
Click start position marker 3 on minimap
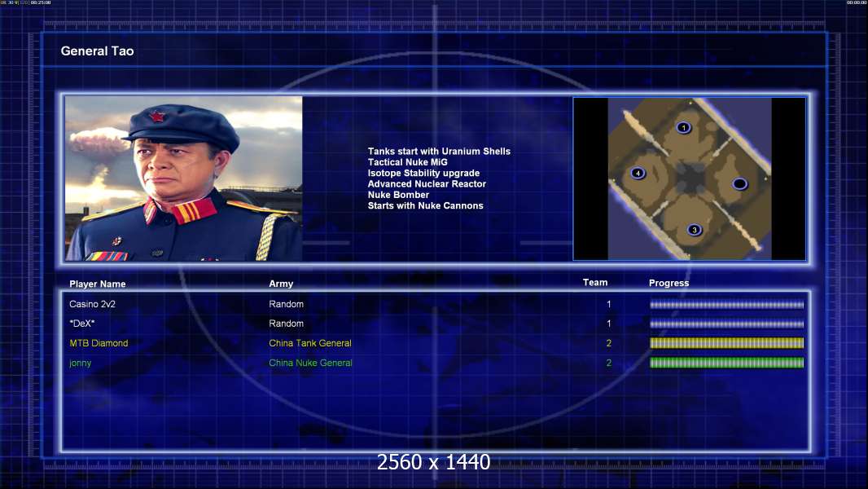click(695, 230)
